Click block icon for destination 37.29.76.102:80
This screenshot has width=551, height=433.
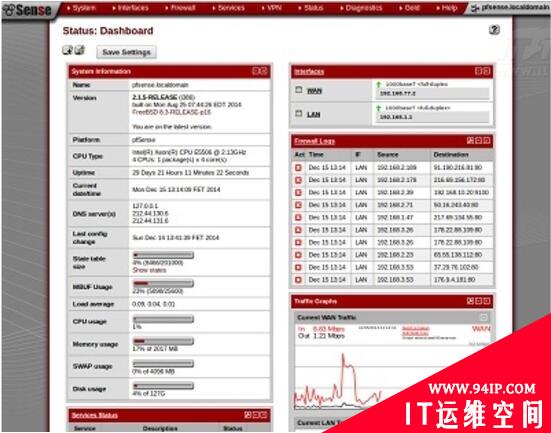click(298, 267)
